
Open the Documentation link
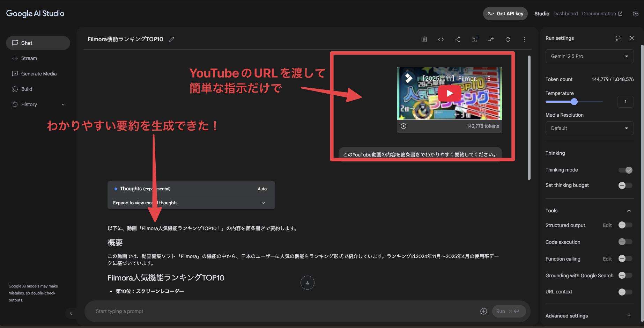602,14
